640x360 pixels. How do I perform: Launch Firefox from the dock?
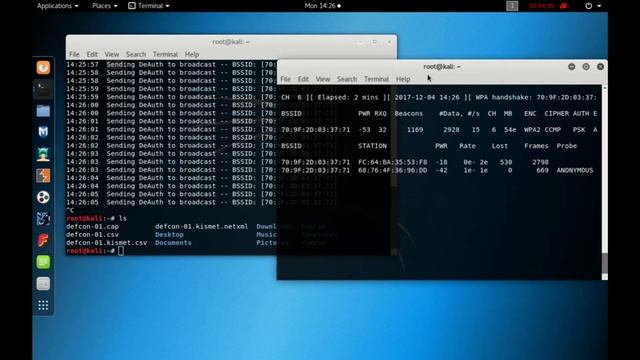[x=43, y=67]
